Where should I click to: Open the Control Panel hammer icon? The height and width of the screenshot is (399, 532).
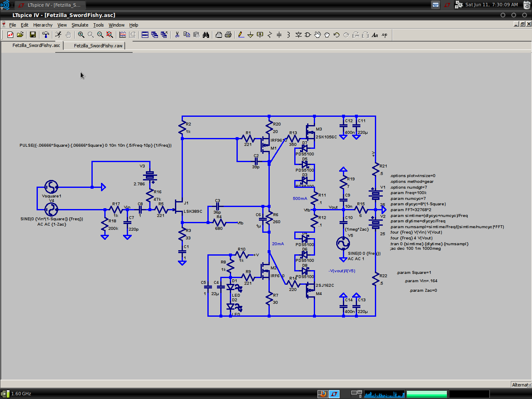(x=46, y=35)
